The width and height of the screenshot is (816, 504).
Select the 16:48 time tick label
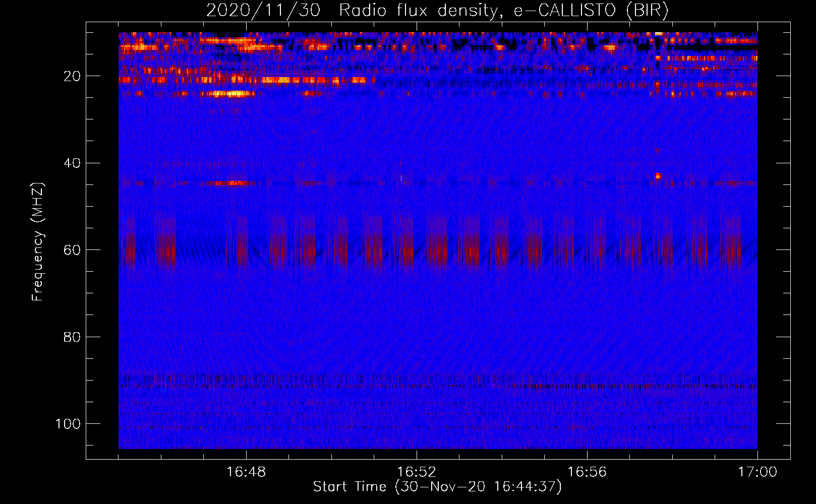[x=246, y=472]
